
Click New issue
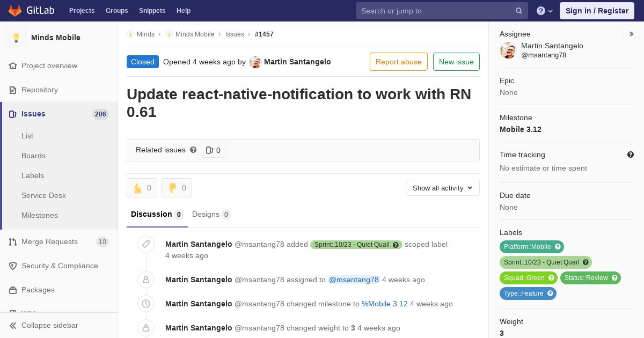[456, 62]
